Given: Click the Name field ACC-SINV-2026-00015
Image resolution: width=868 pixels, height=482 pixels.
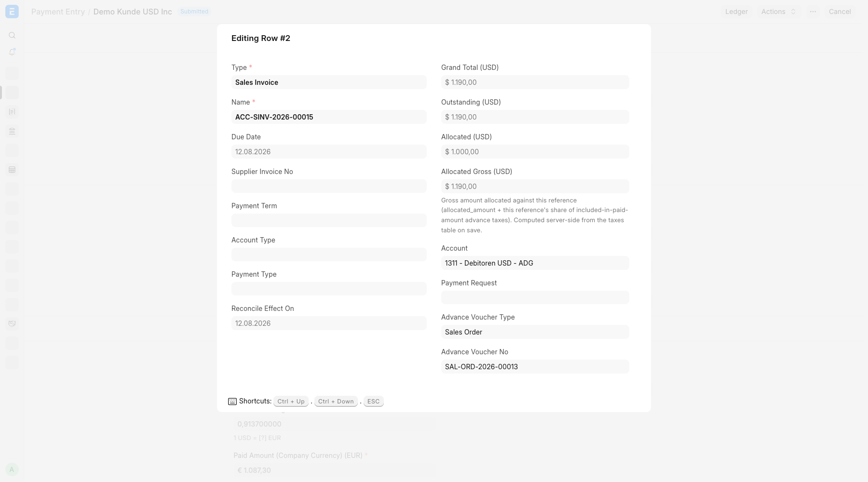Looking at the screenshot, I should coord(329,117).
